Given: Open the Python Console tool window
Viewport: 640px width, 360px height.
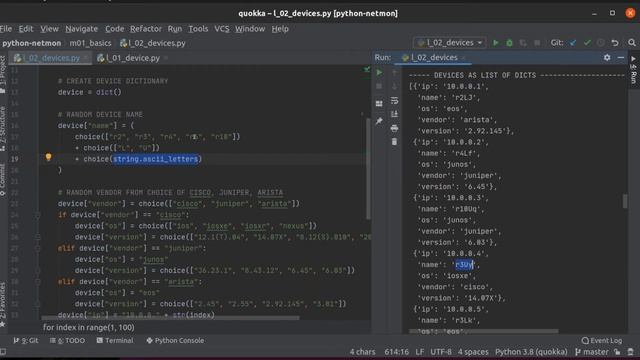Looking at the screenshot, I should click(175, 340).
